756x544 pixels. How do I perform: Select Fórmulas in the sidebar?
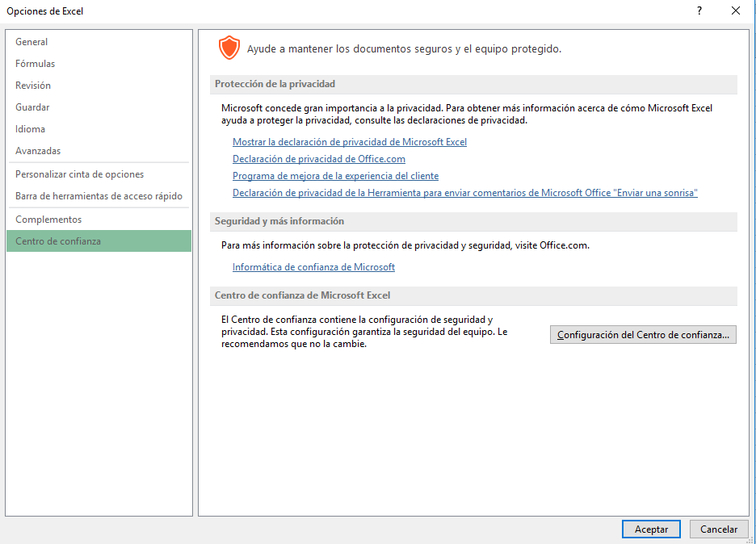(99, 64)
